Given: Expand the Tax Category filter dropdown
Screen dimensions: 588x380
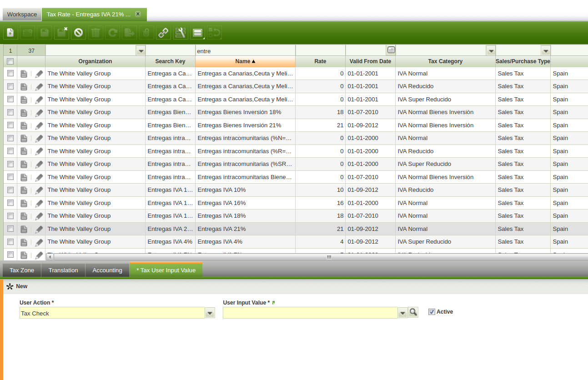Looking at the screenshot, I should tap(491, 50).
